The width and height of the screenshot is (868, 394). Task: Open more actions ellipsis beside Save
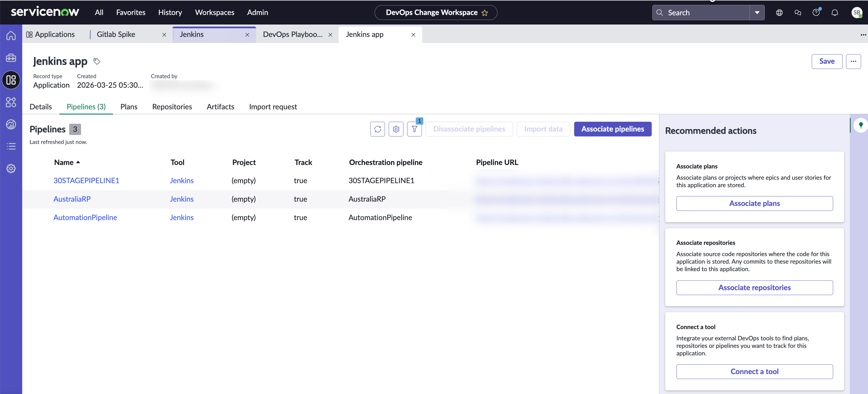[853, 61]
